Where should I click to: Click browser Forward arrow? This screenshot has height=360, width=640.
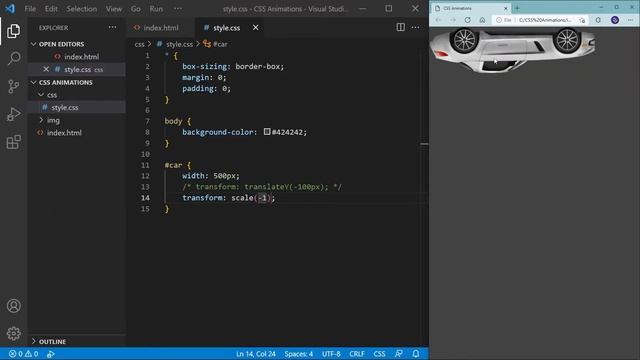tap(453, 20)
